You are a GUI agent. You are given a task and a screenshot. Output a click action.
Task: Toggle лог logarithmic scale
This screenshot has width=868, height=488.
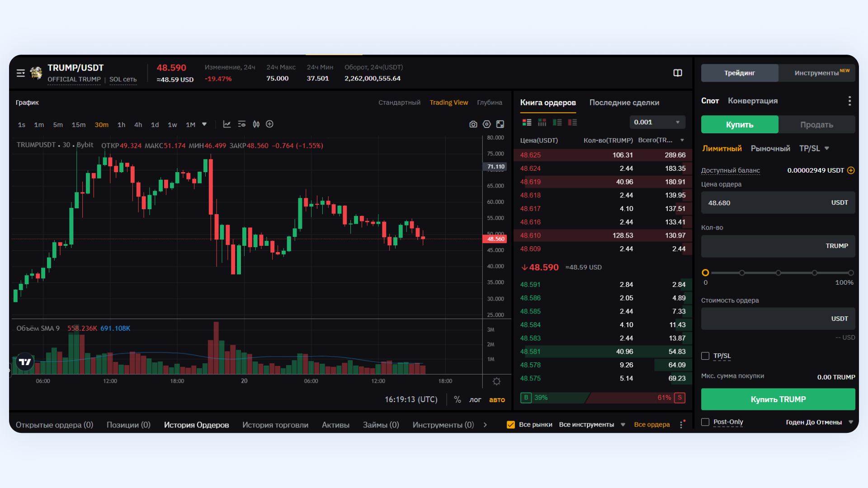pos(475,399)
